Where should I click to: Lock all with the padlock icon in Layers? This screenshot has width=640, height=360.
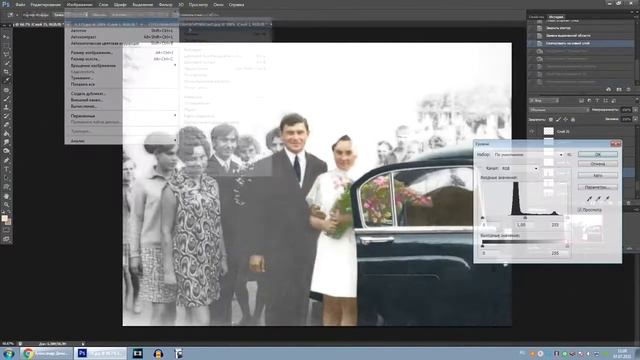[x=573, y=120]
